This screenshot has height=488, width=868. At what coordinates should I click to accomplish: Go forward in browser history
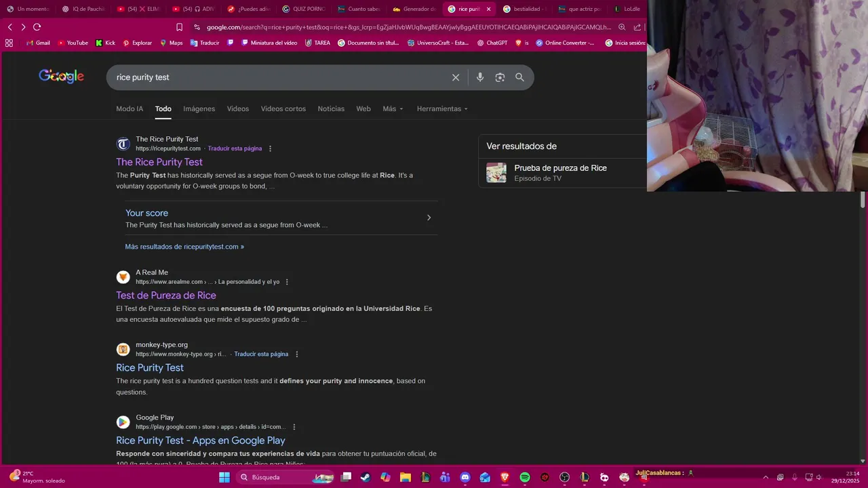23,27
